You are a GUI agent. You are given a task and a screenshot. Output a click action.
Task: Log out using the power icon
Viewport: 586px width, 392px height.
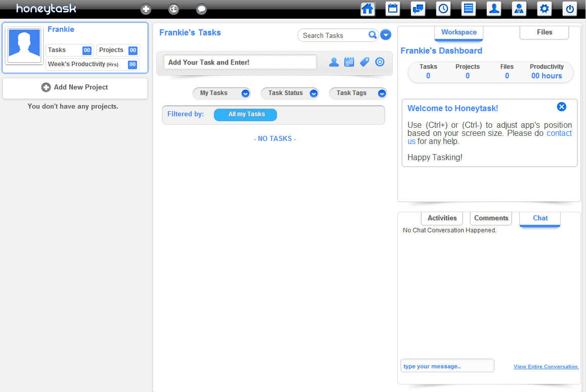coord(569,9)
